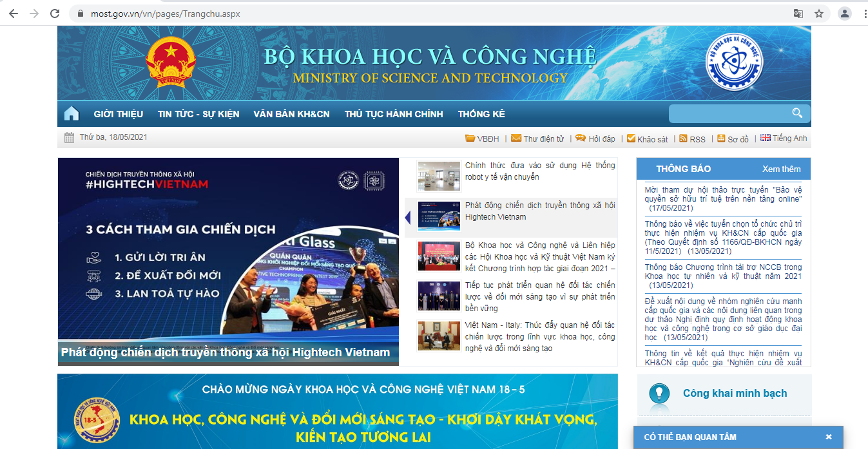868x449 pixels.
Task: Open the RSS feed icon
Action: coord(683,138)
